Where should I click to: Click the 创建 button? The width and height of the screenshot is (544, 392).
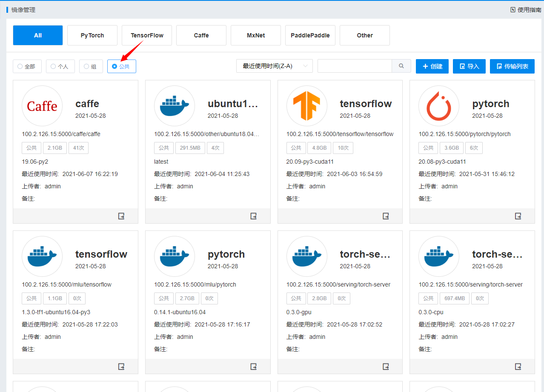(432, 66)
